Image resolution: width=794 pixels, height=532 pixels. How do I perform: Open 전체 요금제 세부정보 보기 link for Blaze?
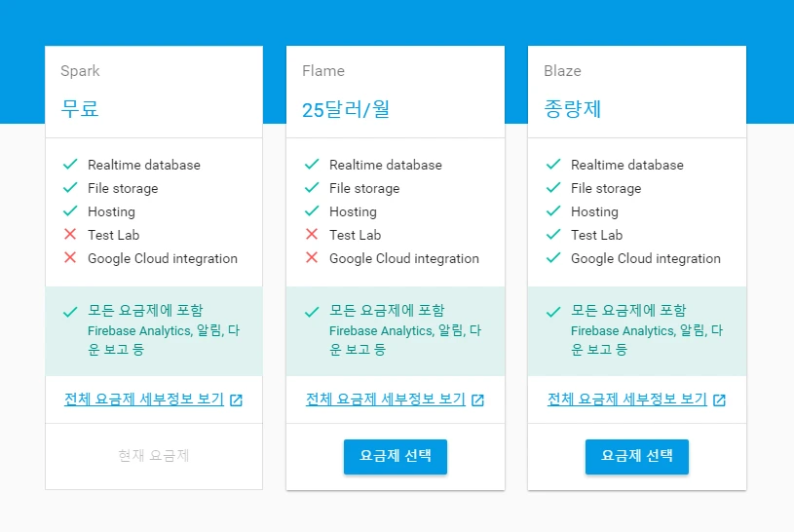[627, 399]
